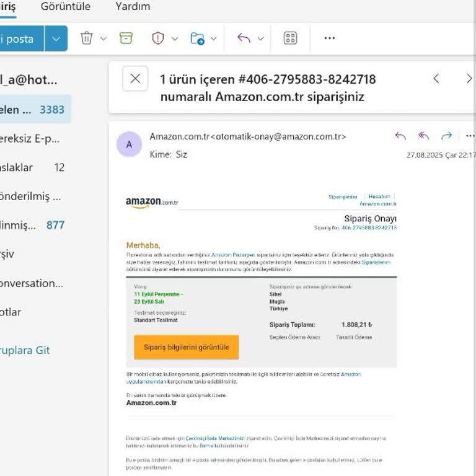Click the 'Sipariş Onayı' heading
The width and height of the screenshot is (476, 476).
click(x=371, y=219)
